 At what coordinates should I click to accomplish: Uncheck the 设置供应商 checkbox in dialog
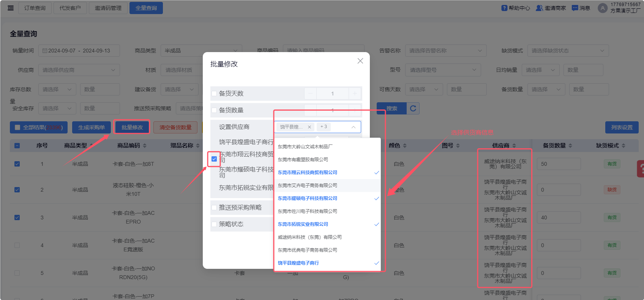(214, 159)
